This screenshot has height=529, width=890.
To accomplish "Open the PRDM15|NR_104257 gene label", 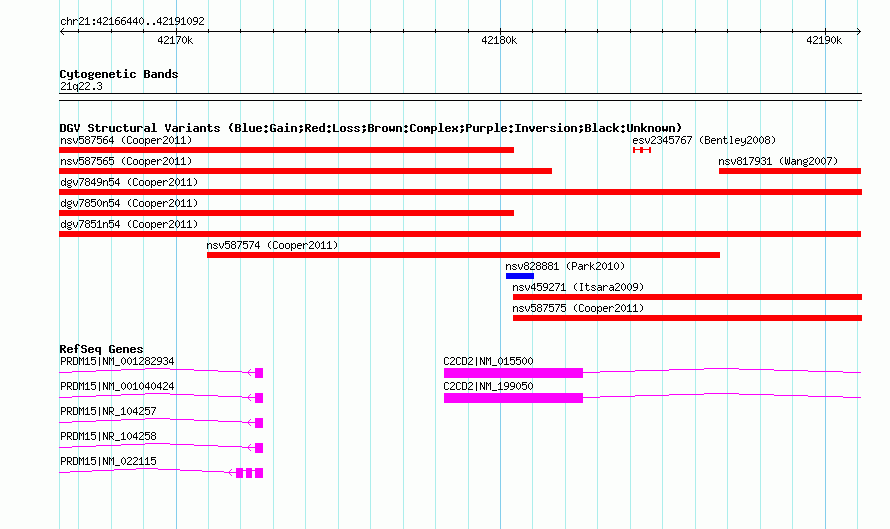I will click(108, 411).
